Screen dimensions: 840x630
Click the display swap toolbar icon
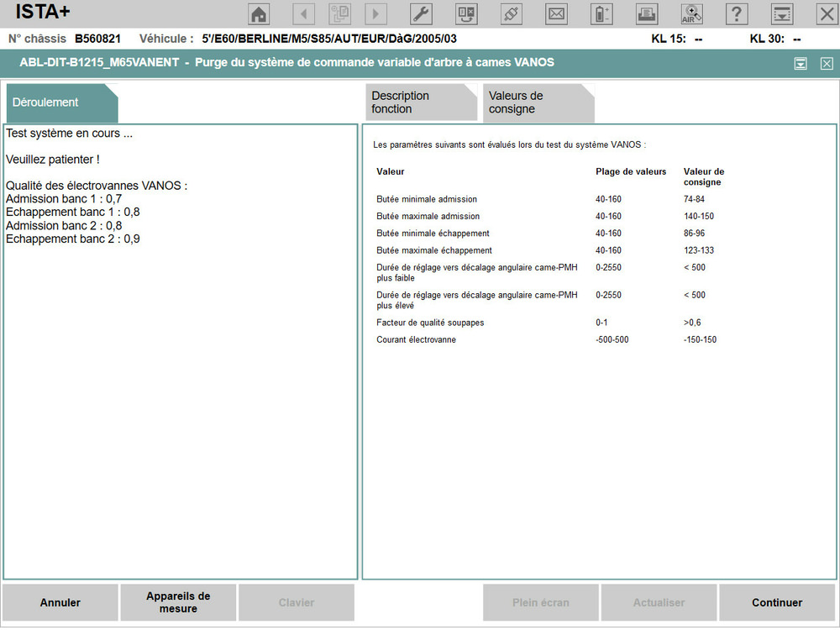(x=466, y=14)
